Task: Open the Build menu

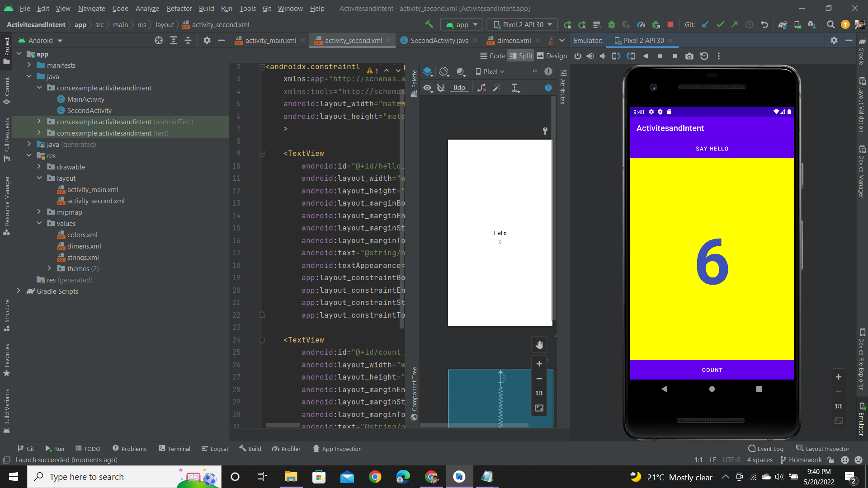Action: point(206,8)
